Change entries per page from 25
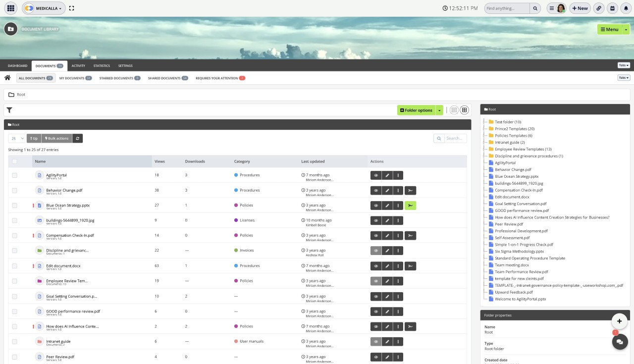This screenshot has width=634, height=364. click(15, 138)
